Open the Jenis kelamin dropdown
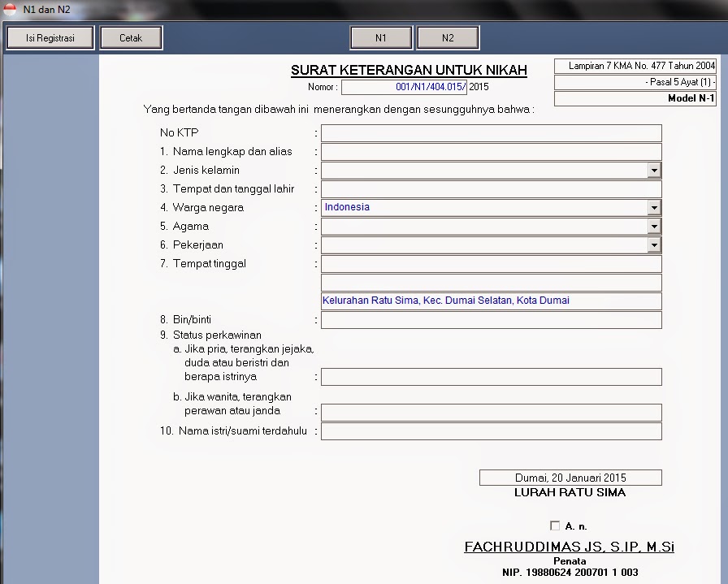728x584 pixels. coord(654,170)
